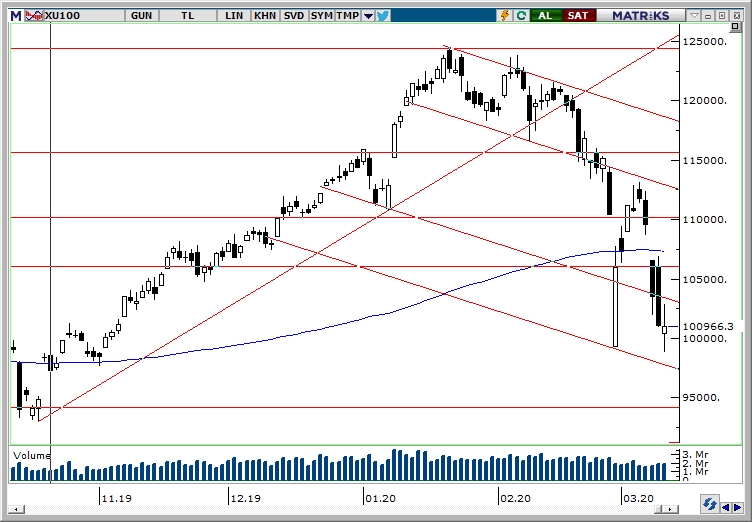The image size is (752, 522).
Task: Toggle the KHN button
Action: 265,15
